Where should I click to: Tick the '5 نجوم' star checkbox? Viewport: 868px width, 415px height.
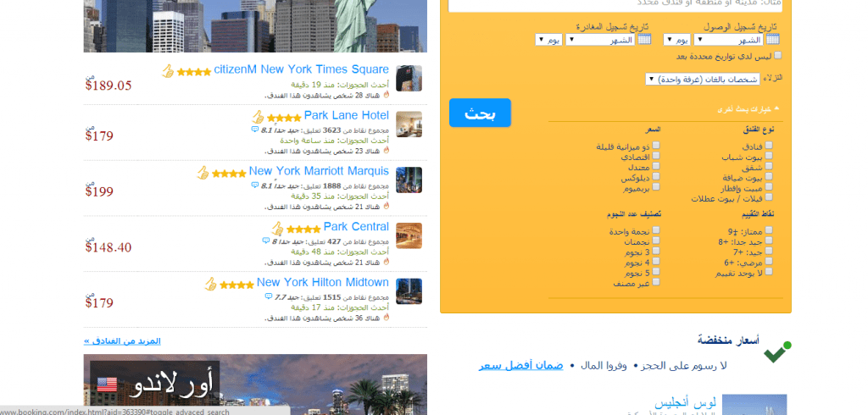click(656, 272)
